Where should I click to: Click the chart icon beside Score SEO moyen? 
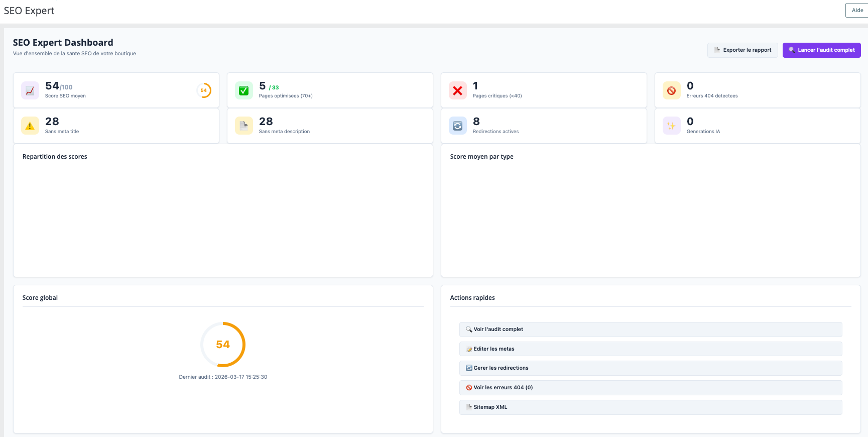tap(30, 90)
